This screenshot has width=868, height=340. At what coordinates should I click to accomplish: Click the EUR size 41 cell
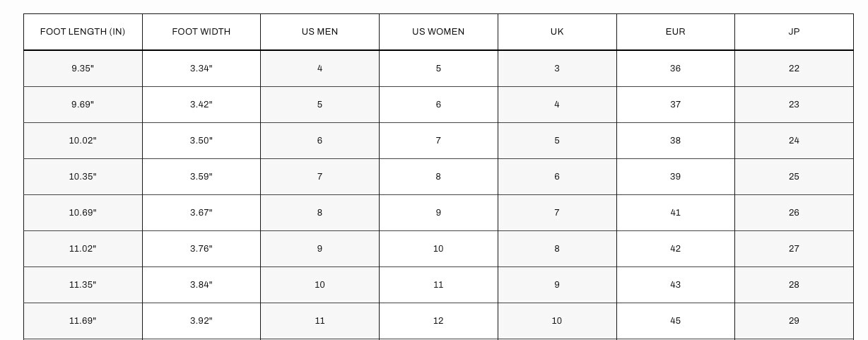tap(675, 213)
